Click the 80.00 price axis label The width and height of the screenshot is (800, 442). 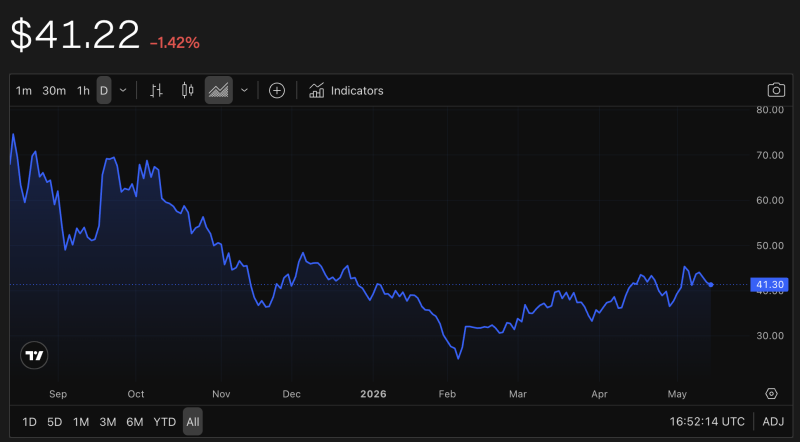click(x=770, y=110)
